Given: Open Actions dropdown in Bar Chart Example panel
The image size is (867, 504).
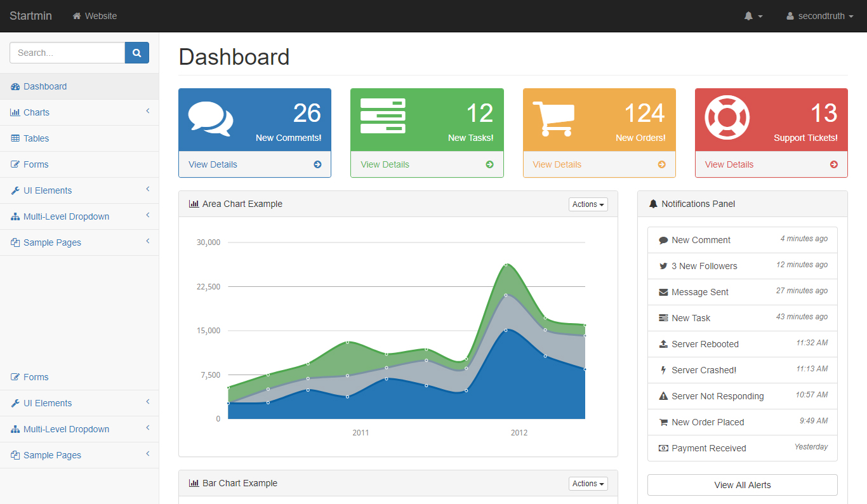Looking at the screenshot, I should [588, 484].
